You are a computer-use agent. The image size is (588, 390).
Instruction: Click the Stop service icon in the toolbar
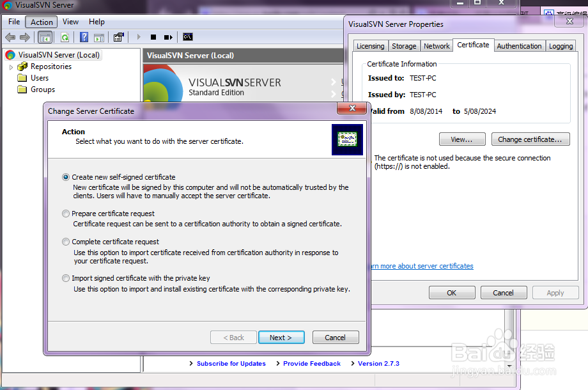pyautogui.click(x=152, y=36)
